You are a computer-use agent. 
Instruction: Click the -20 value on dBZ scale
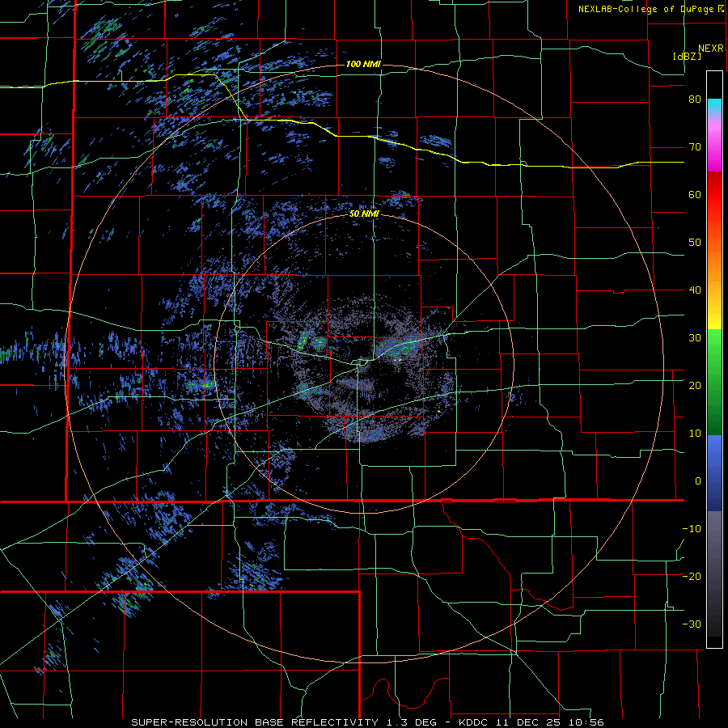point(692,577)
